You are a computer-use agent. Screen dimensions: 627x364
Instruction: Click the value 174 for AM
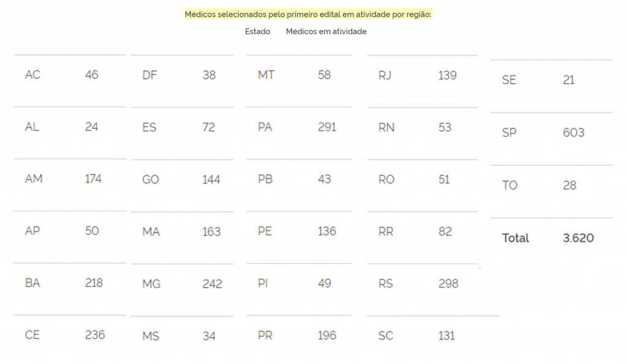click(93, 179)
